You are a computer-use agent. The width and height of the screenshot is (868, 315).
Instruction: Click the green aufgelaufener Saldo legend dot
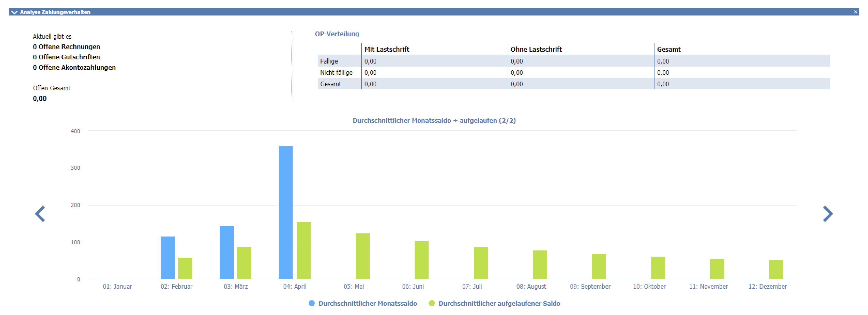(x=432, y=303)
